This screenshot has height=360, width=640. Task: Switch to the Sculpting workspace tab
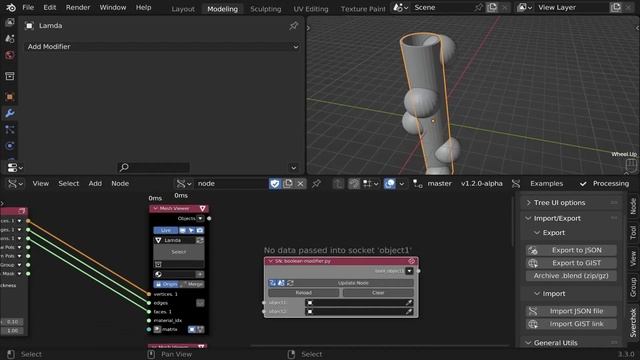click(x=265, y=9)
